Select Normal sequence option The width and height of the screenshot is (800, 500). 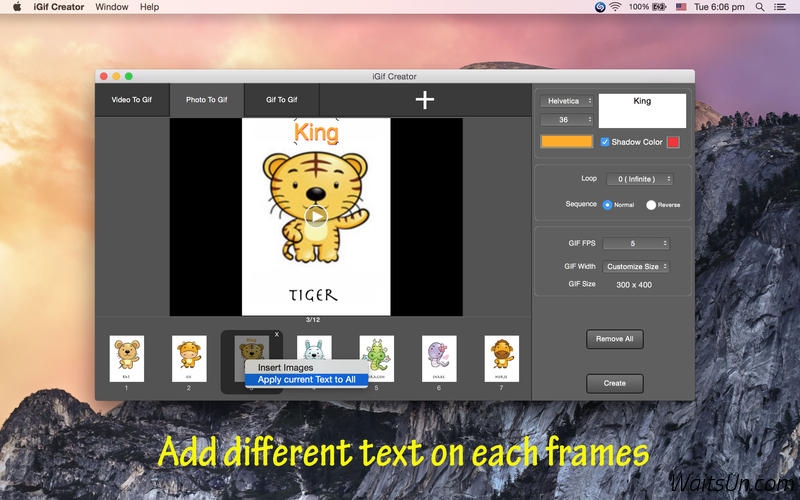pyautogui.click(x=607, y=205)
